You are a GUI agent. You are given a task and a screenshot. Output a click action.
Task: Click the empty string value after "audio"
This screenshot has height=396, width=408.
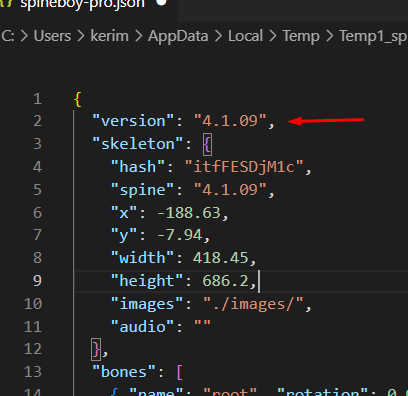(x=202, y=324)
